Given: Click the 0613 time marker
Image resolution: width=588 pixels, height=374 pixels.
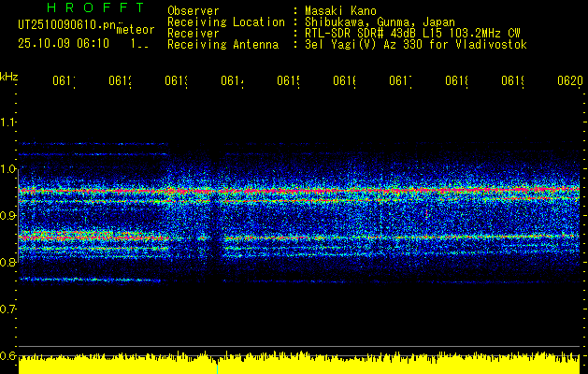Looking at the screenshot, I should (177, 80).
